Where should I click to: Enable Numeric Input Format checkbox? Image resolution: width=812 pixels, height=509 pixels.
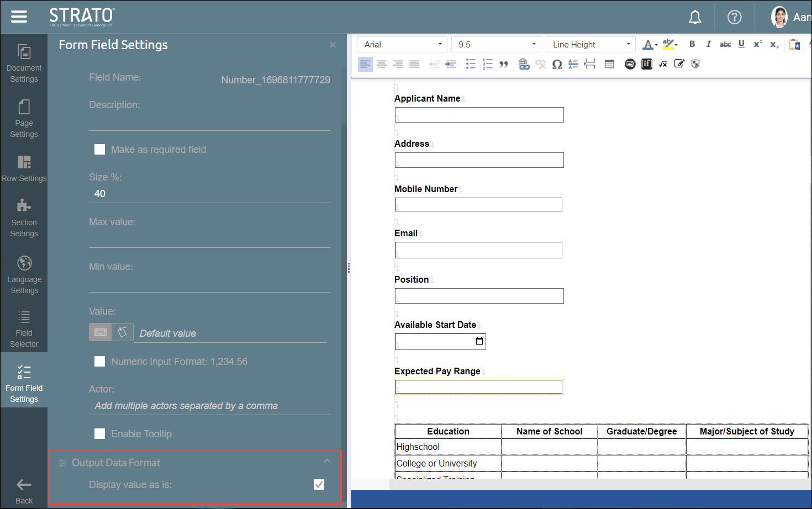(100, 362)
